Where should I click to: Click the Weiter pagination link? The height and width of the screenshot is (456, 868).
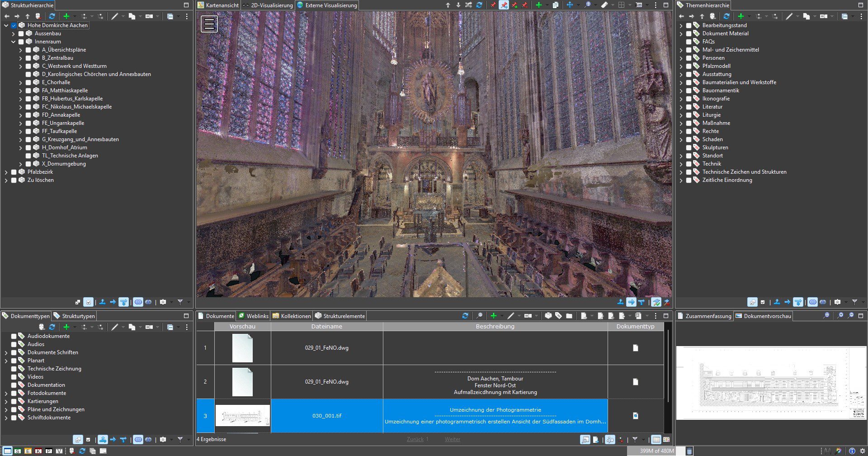(x=452, y=439)
